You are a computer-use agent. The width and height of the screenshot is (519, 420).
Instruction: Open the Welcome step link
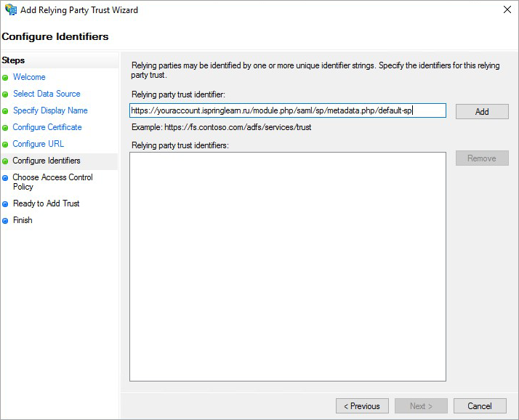click(29, 77)
